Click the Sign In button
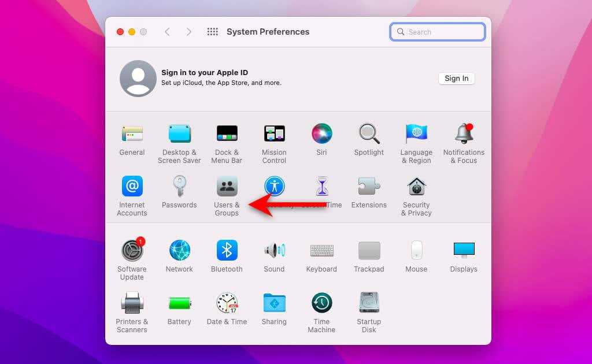The height and width of the screenshot is (364, 592). tap(456, 79)
